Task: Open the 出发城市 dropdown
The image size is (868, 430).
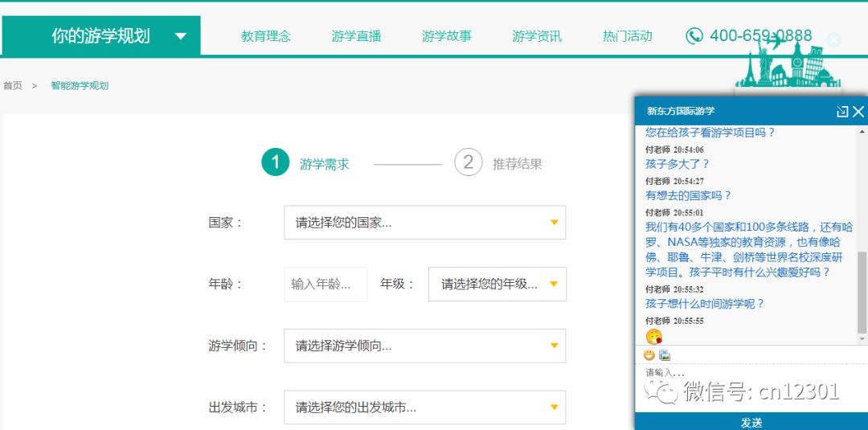Action: pos(424,407)
